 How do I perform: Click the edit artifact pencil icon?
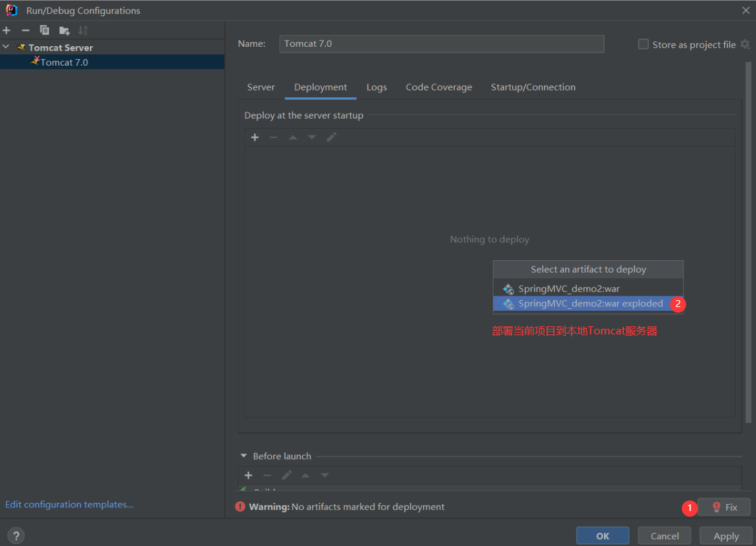[332, 137]
